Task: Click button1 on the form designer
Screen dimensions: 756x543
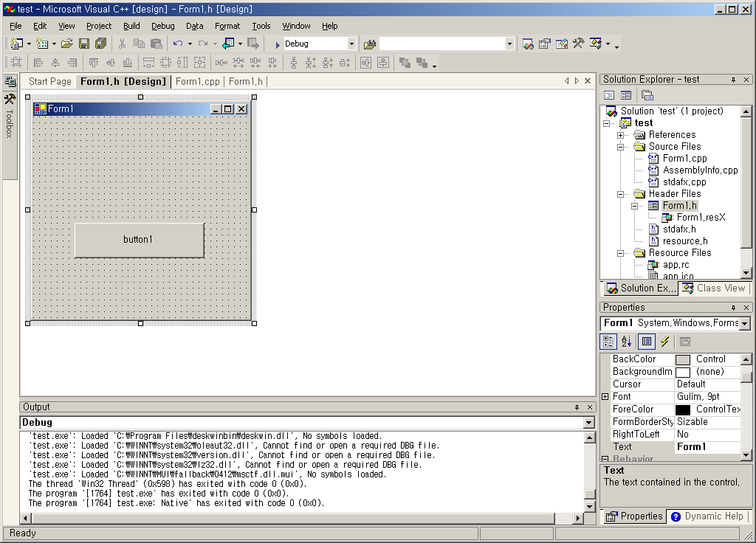Action: (x=139, y=240)
